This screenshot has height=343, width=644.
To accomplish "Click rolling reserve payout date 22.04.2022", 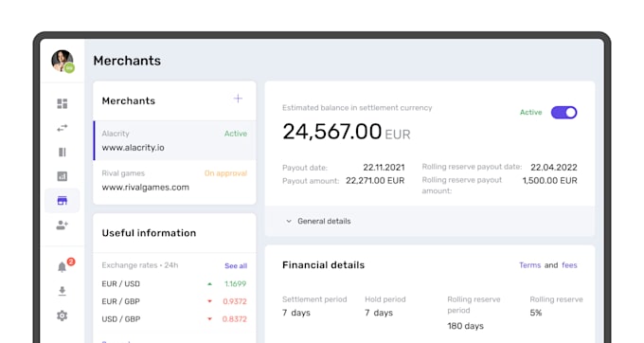I will point(554,168).
